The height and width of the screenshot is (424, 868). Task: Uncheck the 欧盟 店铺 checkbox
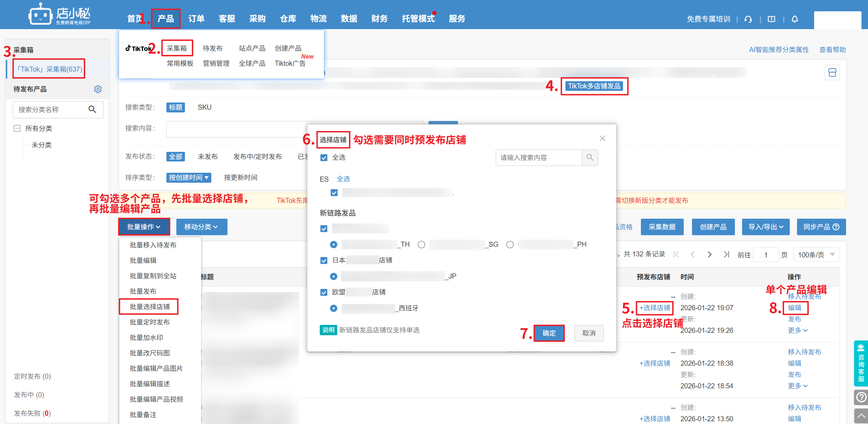click(x=324, y=292)
